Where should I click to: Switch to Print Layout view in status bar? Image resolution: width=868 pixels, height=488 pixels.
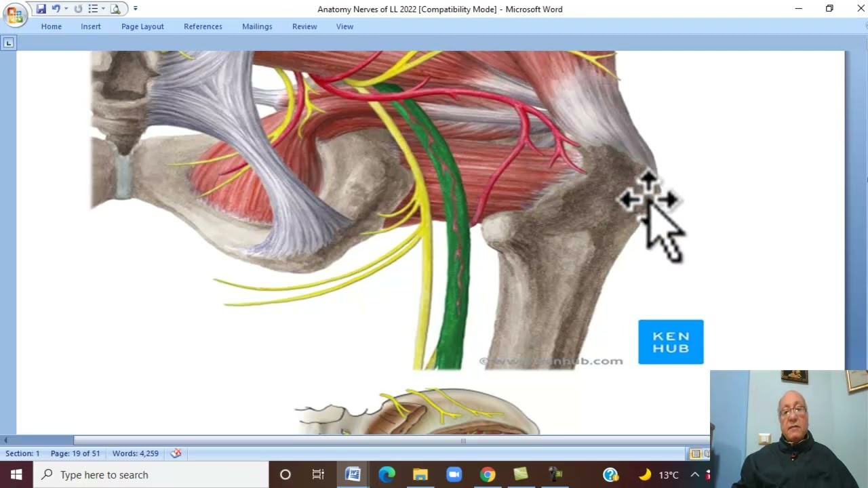[x=695, y=453]
